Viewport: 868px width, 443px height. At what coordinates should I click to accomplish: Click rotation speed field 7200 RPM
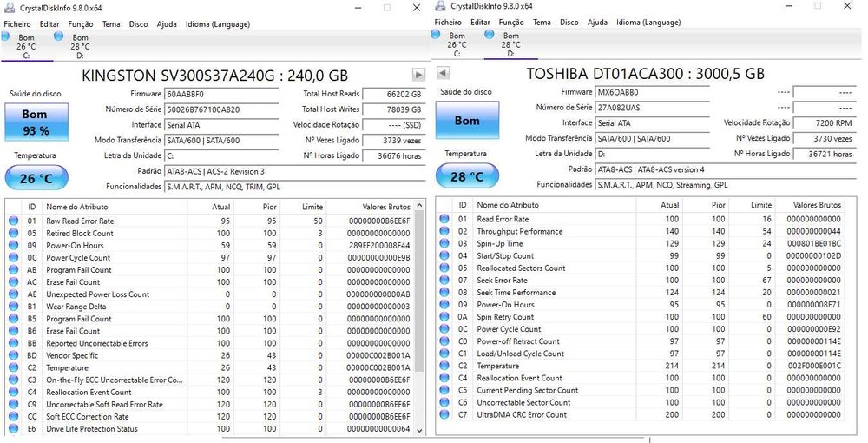point(825,123)
